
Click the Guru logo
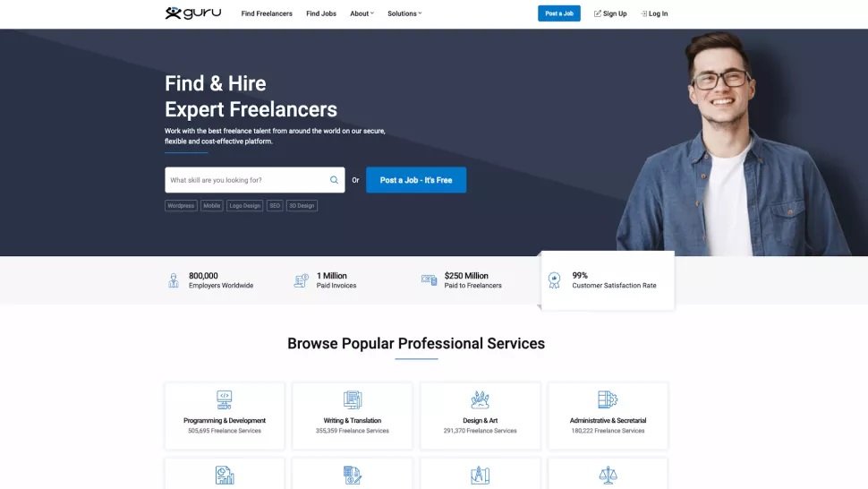pos(192,13)
